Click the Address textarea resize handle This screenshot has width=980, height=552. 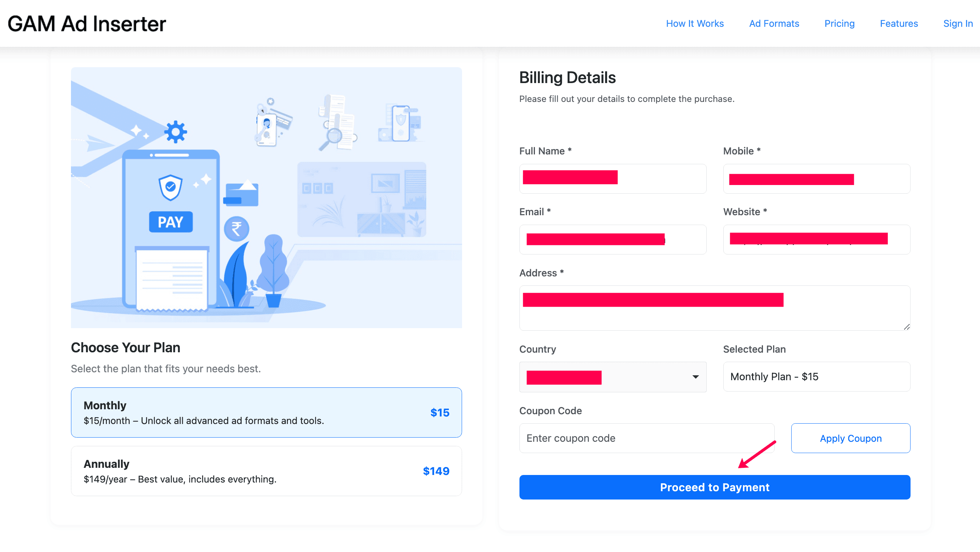[x=907, y=327]
